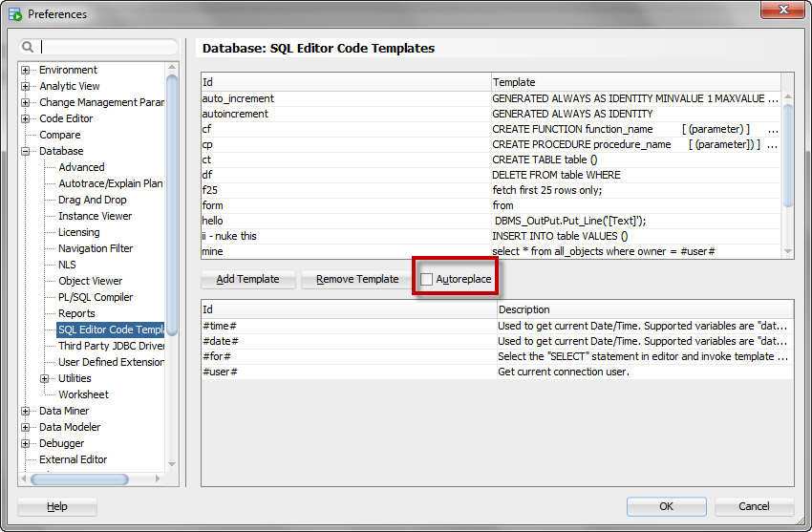
Task: Click the templates table vertical scrollbar
Action: click(x=788, y=156)
